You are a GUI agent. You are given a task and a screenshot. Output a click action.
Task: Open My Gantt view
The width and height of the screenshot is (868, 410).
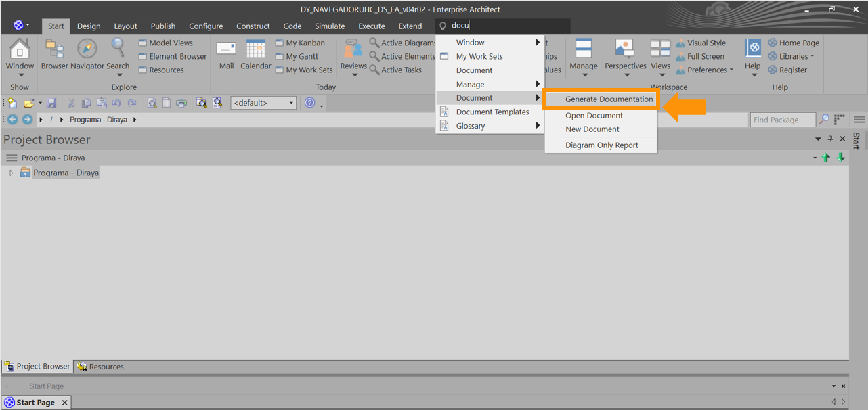point(297,56)
